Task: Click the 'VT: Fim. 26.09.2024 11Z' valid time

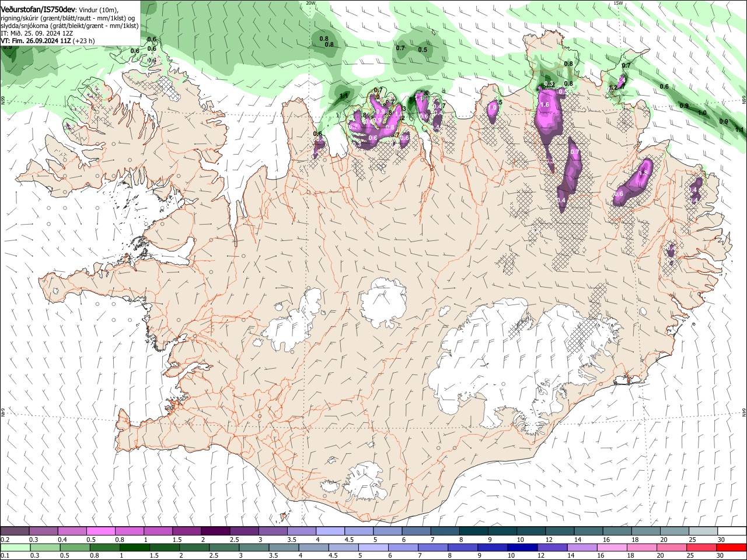Action: point(36,41)
